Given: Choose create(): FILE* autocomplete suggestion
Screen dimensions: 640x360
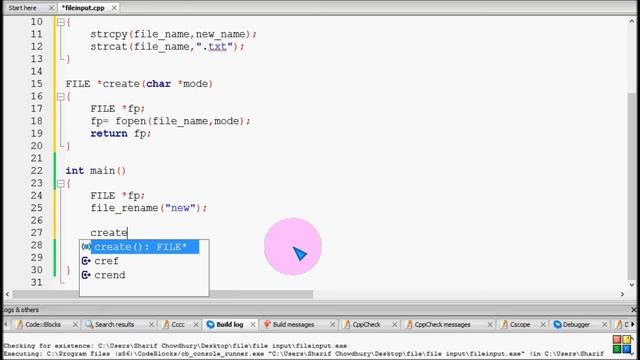Looking at the screenshot, I should [140, 247].
